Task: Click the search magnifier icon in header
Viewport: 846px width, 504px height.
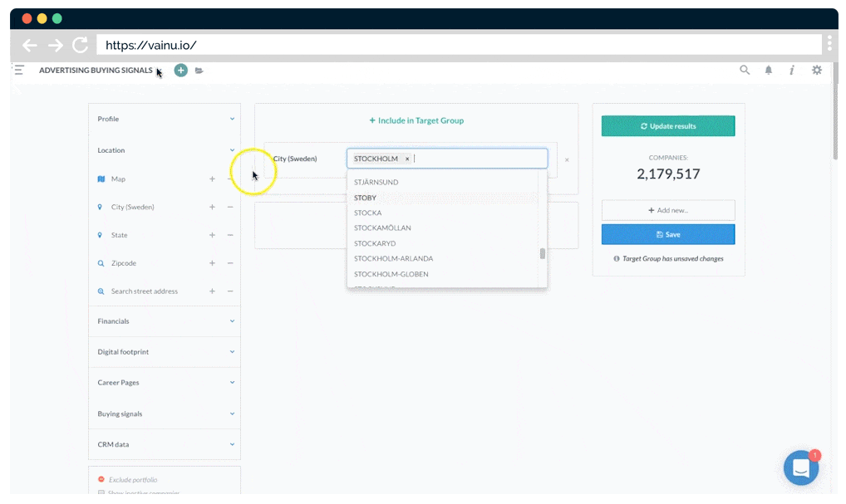Action: coord(745,71)
